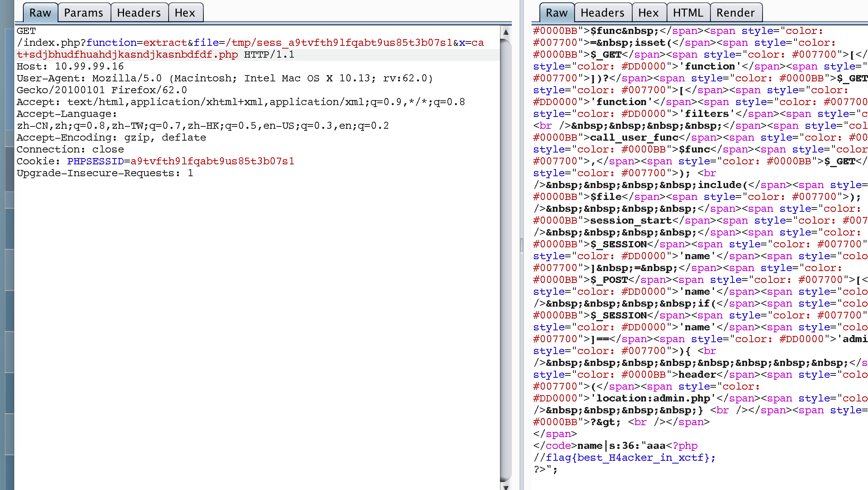Click the User-Agent header line in the request

pyautogui.click(x=224, y=78)
